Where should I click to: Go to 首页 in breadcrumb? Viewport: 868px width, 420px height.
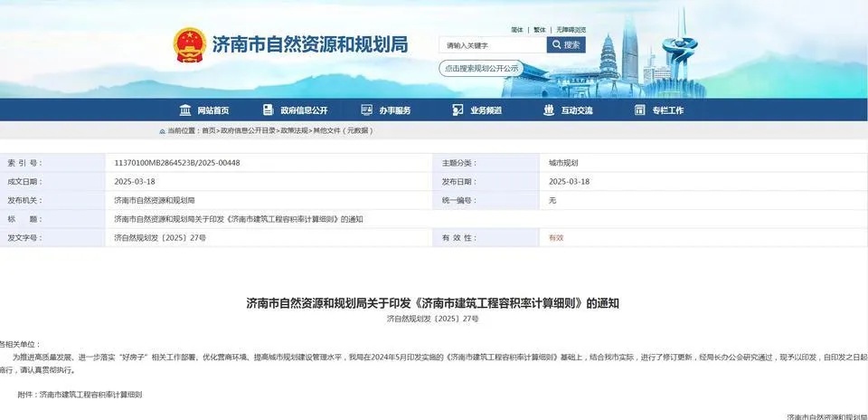click(x=209, y=131)
